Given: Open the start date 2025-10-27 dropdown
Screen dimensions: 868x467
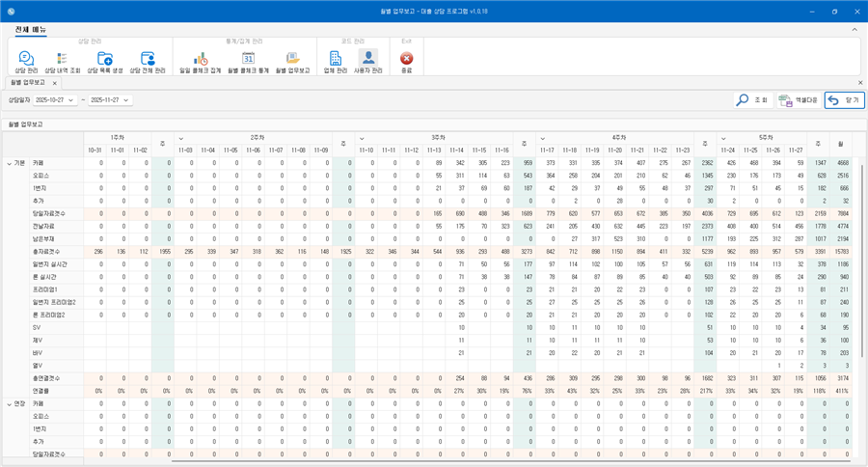Looking at the screenshot, I should pyautogui.click(x=70, y=100).
